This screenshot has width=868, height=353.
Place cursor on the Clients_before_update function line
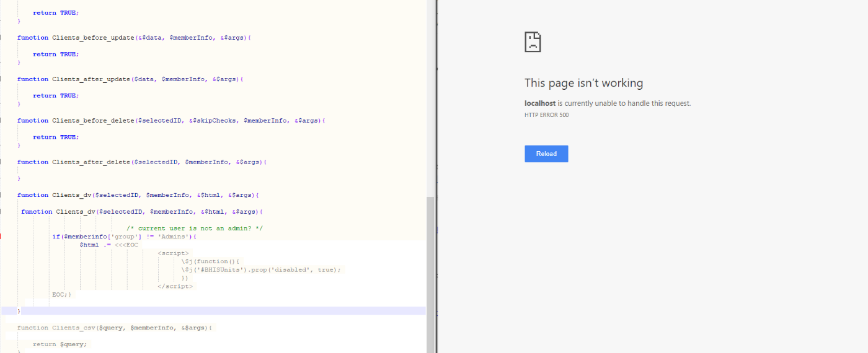134,38
